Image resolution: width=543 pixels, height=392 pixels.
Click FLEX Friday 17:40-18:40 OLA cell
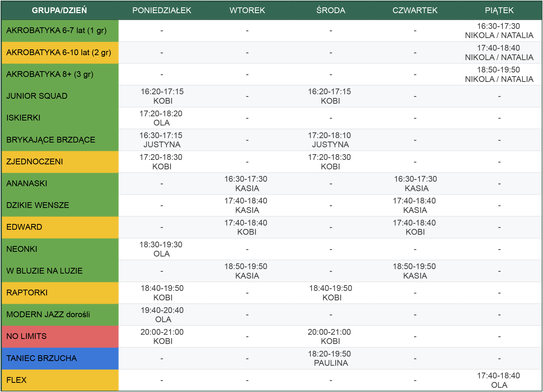(x=499, y=380)
